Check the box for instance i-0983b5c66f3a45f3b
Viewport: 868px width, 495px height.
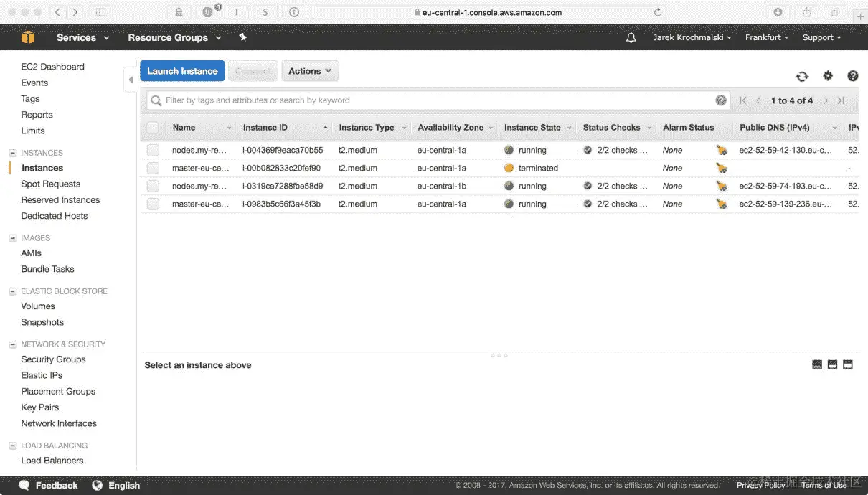coord(153,204)
